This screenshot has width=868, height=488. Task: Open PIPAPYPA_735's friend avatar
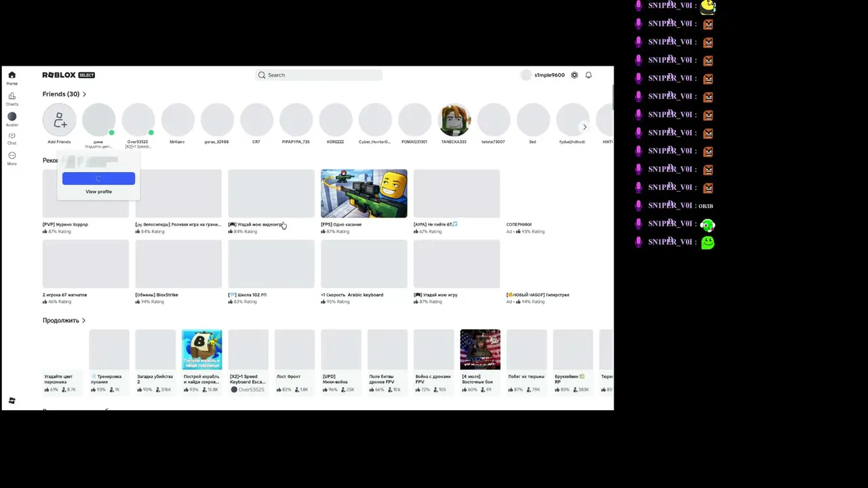tap(296, 121)
